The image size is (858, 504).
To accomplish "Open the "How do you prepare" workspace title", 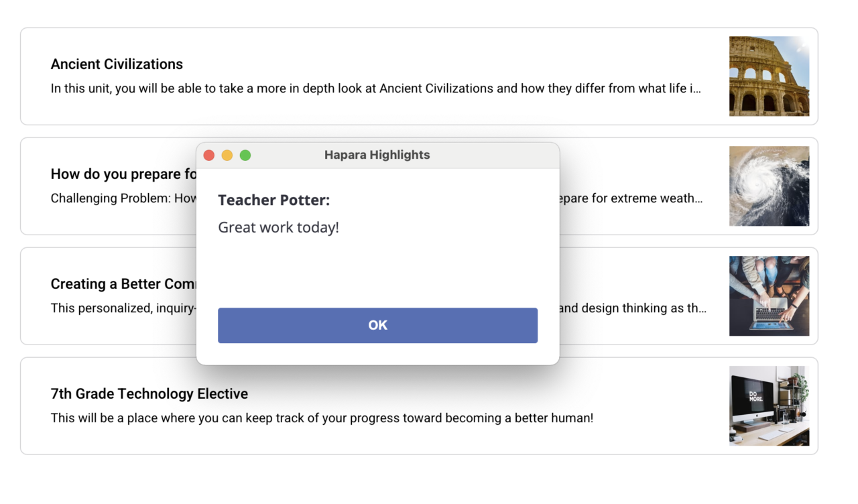I will pos(124,174).
